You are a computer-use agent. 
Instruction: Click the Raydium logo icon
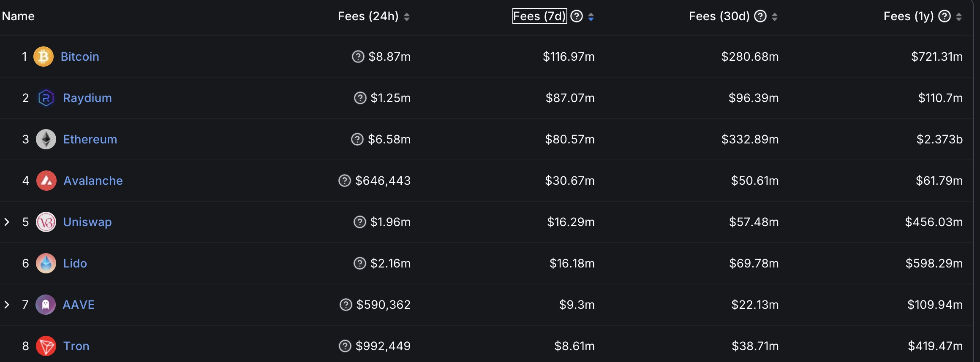click(x=46, y=98)
